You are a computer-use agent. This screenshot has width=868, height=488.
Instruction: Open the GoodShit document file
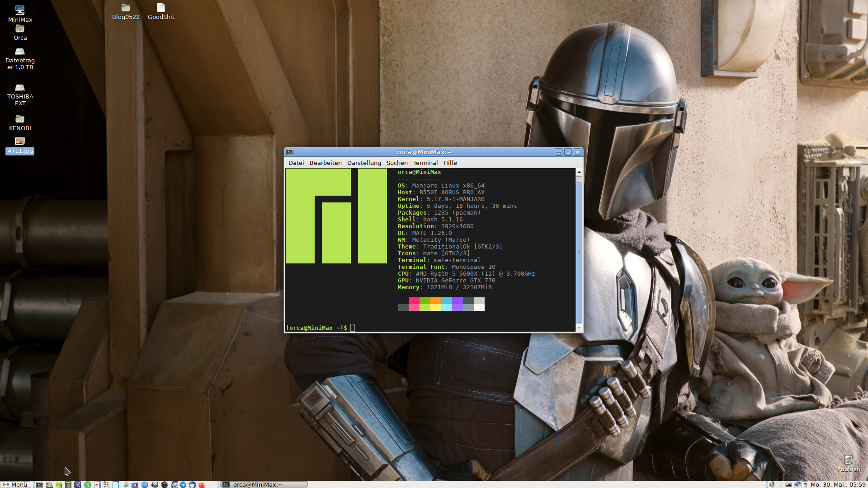[x=161, y=12]
